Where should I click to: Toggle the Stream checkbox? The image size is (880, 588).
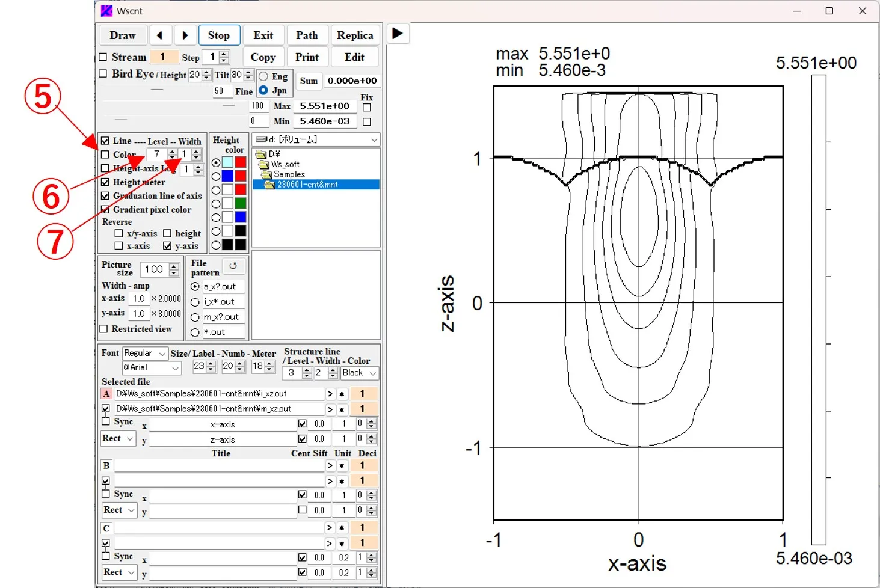click(x=103, y=57)
